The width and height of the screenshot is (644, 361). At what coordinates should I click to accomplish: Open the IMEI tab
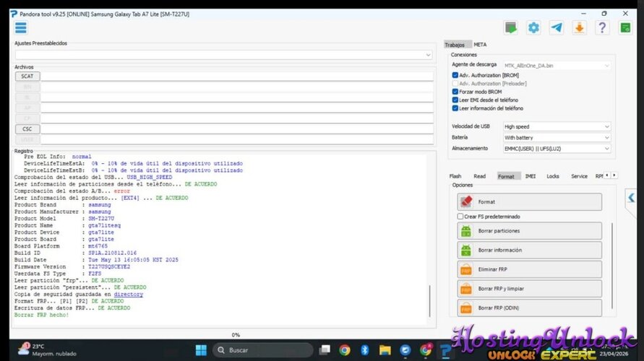[531, 176]
